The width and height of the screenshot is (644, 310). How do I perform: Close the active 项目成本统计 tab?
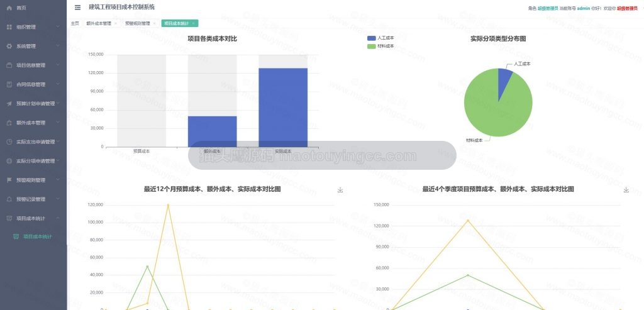tap(194, 23)
